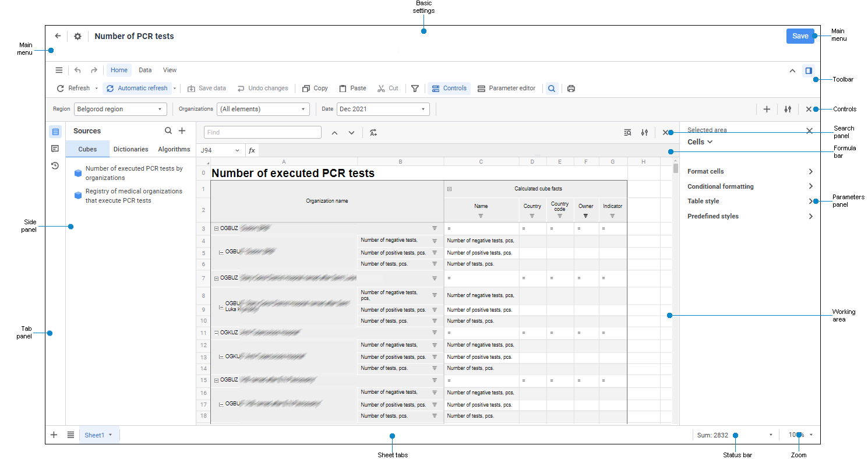Switch to the Dictionaries tab in Sources
Viewport: 868px width, 459px height.
[130, 149]
